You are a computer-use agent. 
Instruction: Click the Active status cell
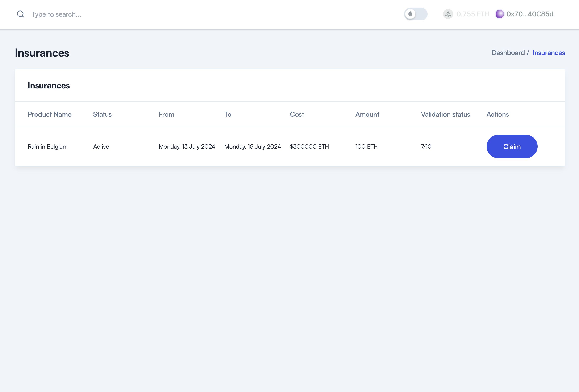tap(101, 147)
